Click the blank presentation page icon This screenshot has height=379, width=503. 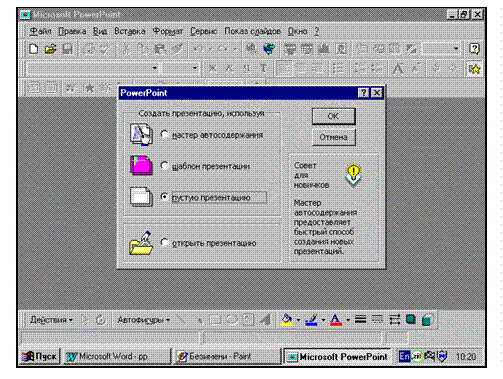tap(141, 197)
